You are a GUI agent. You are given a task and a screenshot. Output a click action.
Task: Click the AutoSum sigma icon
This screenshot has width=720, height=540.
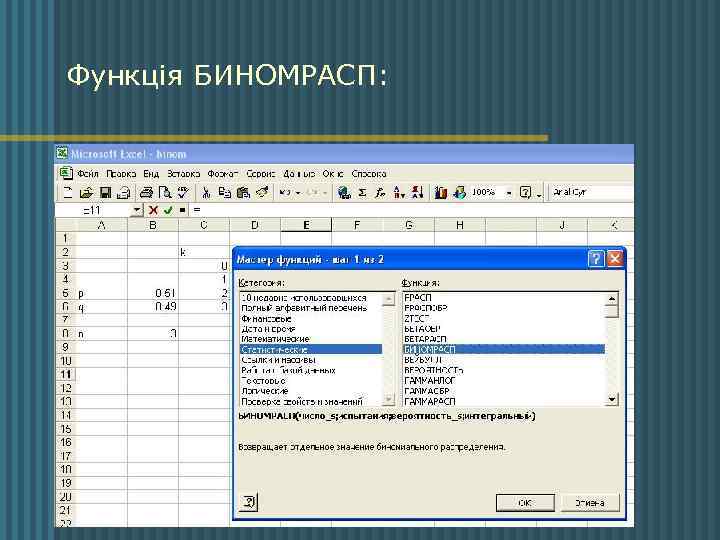362,192
